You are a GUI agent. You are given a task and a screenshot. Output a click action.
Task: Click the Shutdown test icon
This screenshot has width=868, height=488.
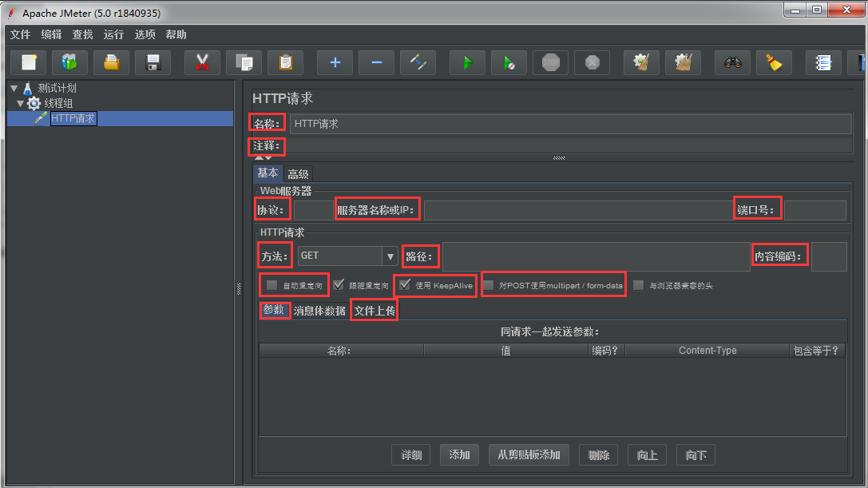[x=593, y=62]
